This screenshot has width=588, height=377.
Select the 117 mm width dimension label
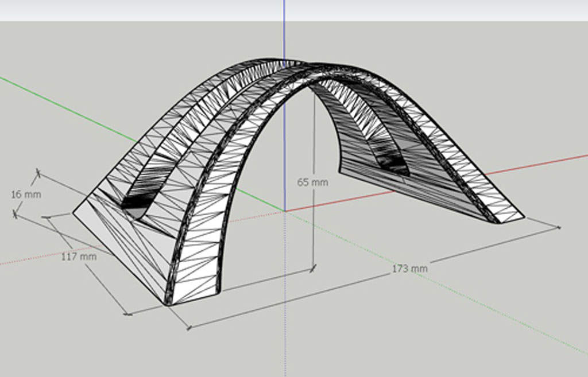point(79,256)
